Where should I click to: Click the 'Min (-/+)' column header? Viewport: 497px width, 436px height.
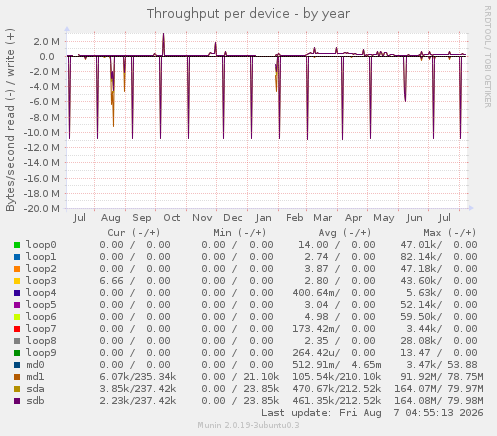240,233
